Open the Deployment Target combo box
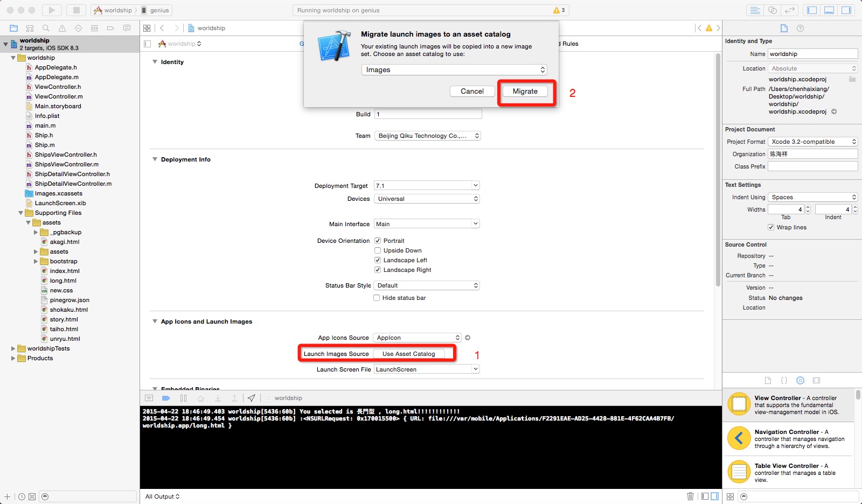Screen dimensions: 862x504 click(427, 185)
